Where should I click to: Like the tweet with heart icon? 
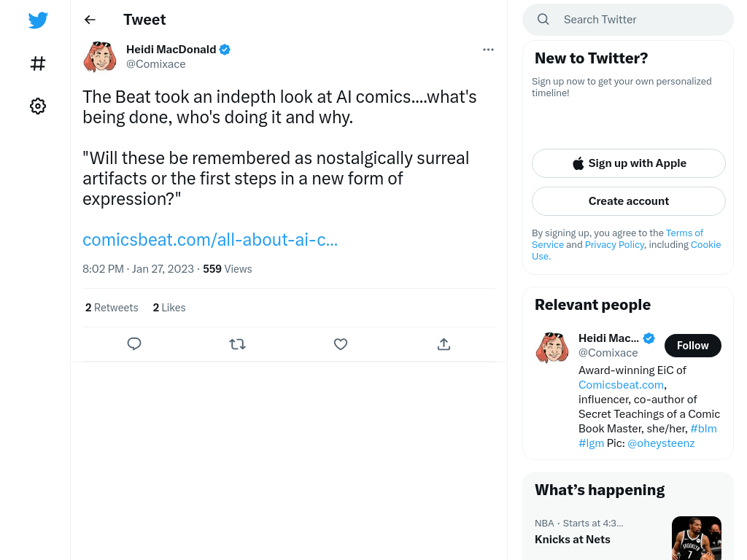click(341, 344)
